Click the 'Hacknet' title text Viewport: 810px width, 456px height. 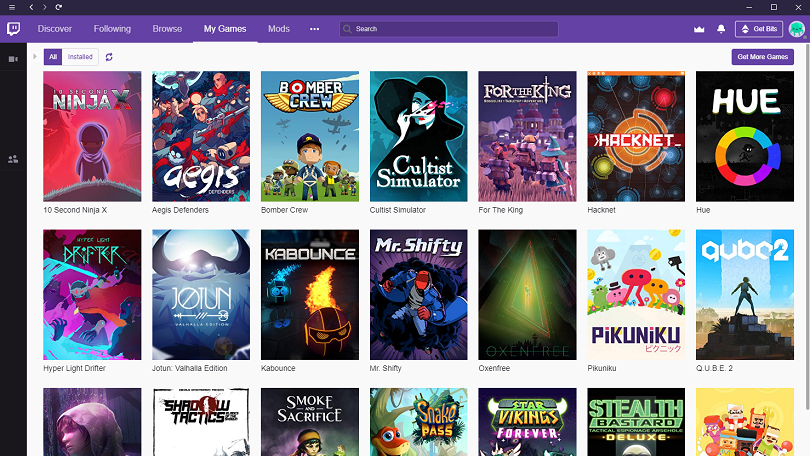(601, 210)
